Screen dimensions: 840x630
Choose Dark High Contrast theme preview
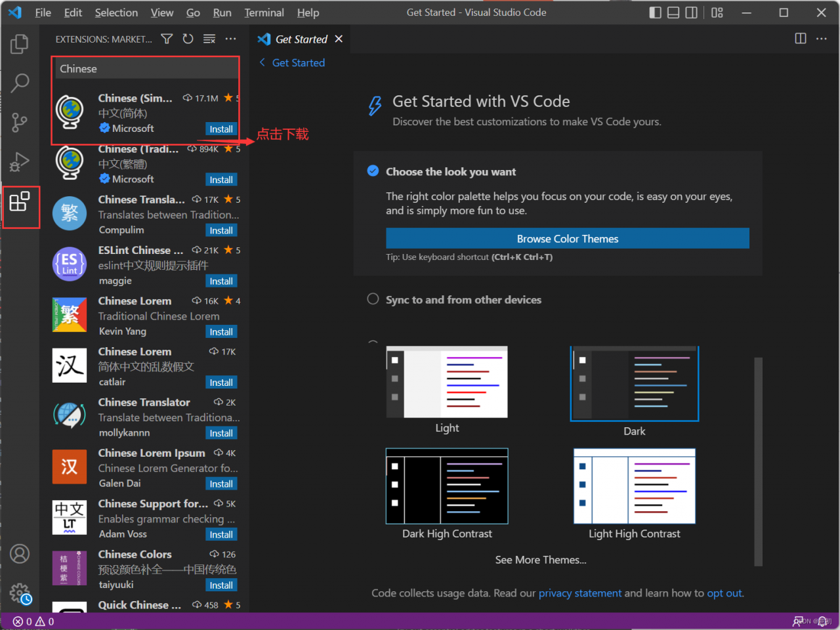tap(447, 486)
